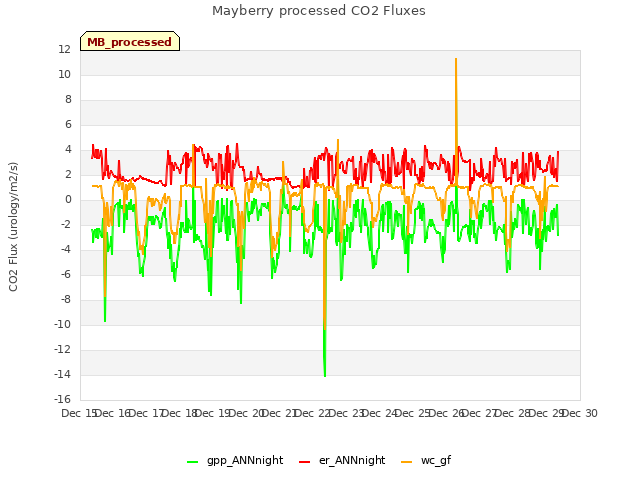
Task: Toggle the wc_gf legend entry
Action: pos(426,460)
